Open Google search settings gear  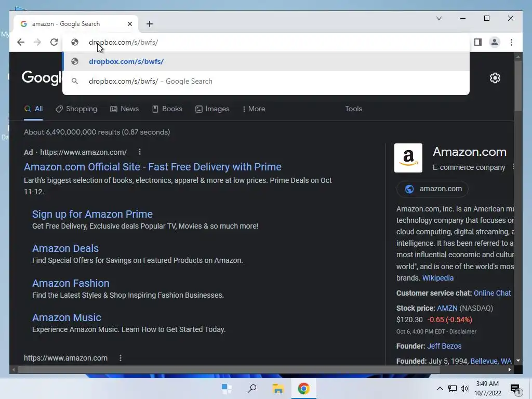click(495, 78)
